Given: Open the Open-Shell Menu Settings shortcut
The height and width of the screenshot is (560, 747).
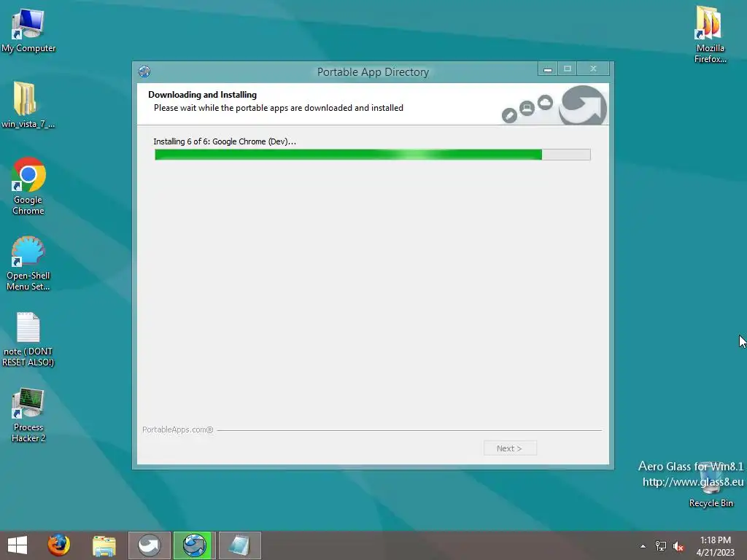Looking at the screenshot, I should click(x=28, y=262).
